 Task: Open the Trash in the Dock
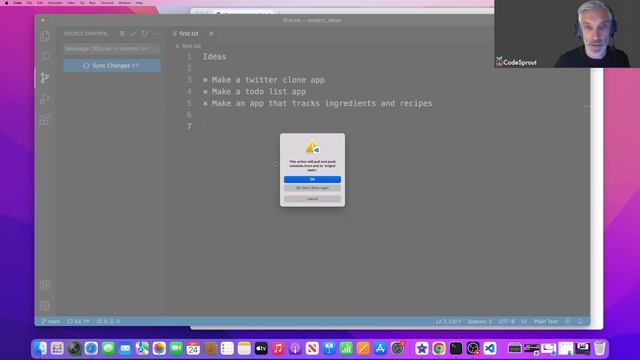[600, 348]
